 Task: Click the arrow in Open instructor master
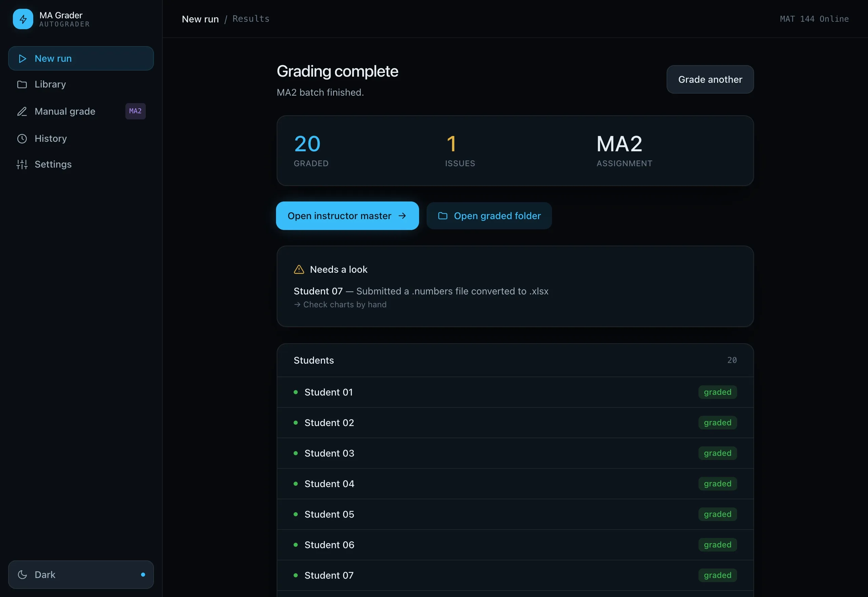402,216
